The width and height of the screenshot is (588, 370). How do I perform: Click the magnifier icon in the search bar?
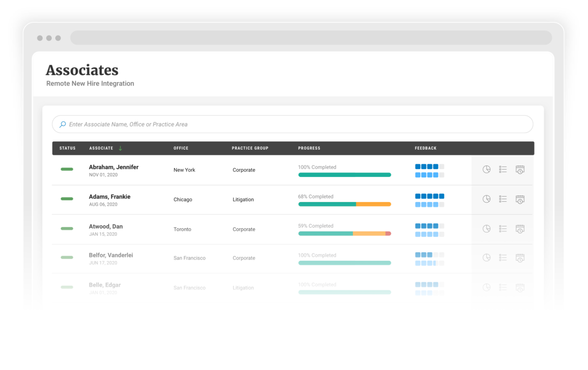click(x=62, y=124)
